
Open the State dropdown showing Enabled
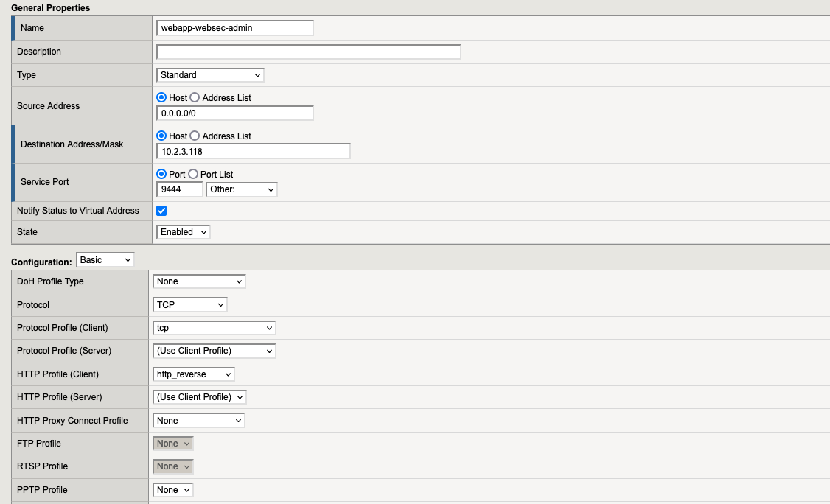184,232
